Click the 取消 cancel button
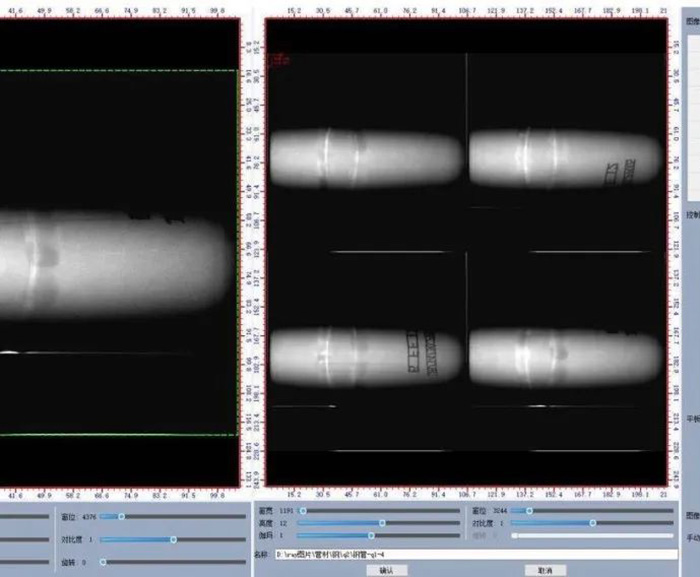The height and width of the screenshot is (577, 700). coord(538,570)
